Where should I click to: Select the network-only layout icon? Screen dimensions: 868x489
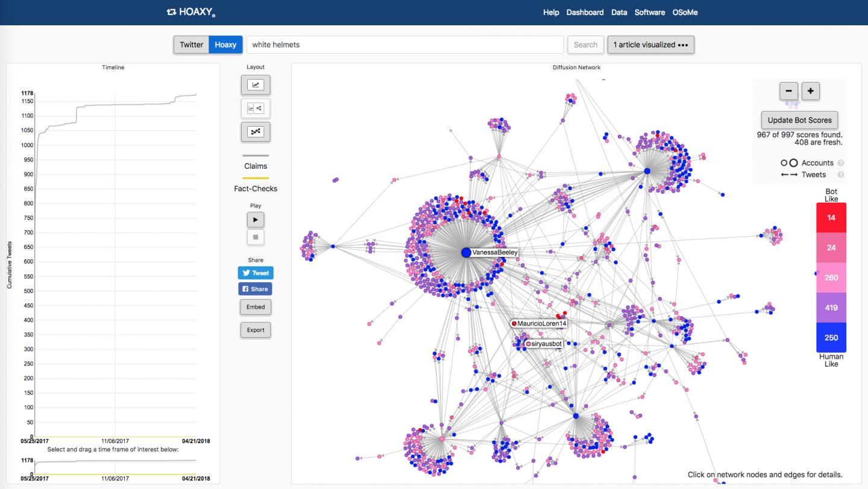click(256, 131)
